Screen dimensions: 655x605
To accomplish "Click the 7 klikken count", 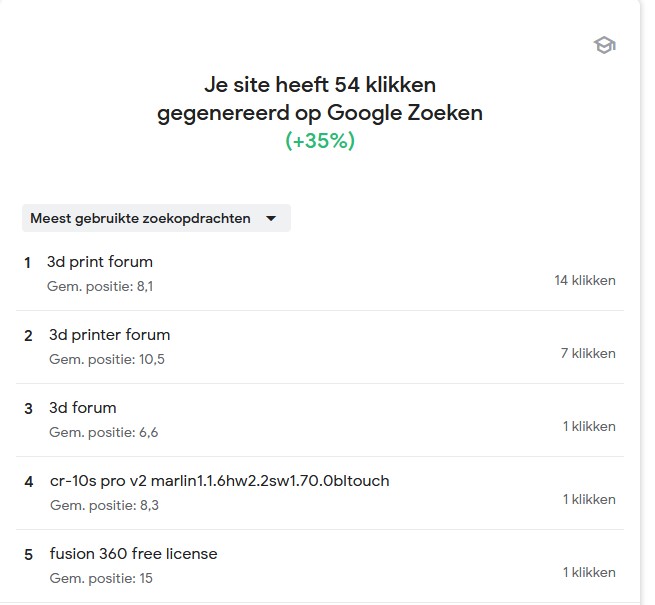I will (588, 353).
